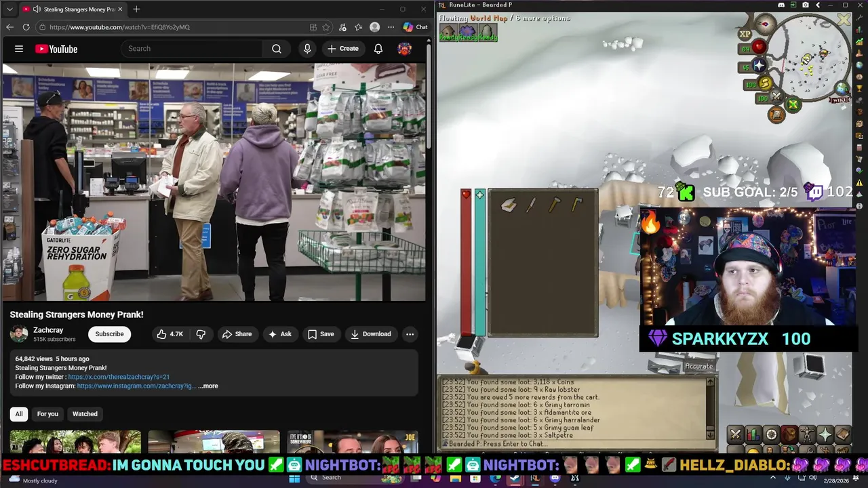Open Windows Start button
The height and width of the screenshot is (488, 868).
[294, 478]
